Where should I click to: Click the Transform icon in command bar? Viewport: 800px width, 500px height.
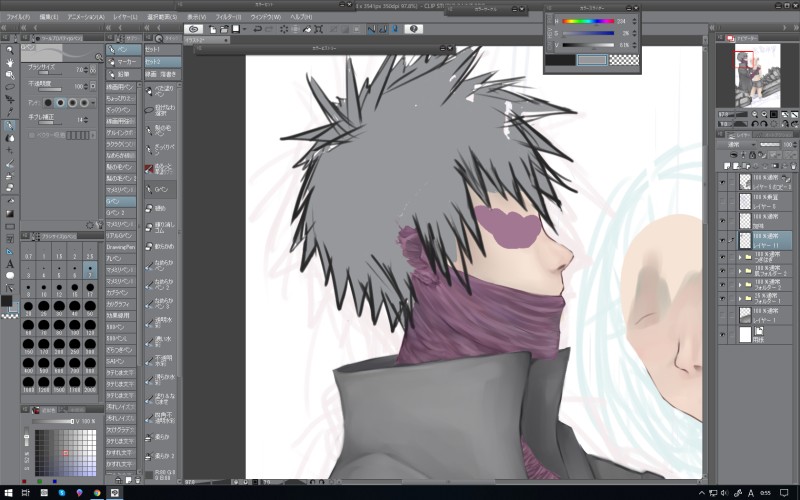coord(318,29)
